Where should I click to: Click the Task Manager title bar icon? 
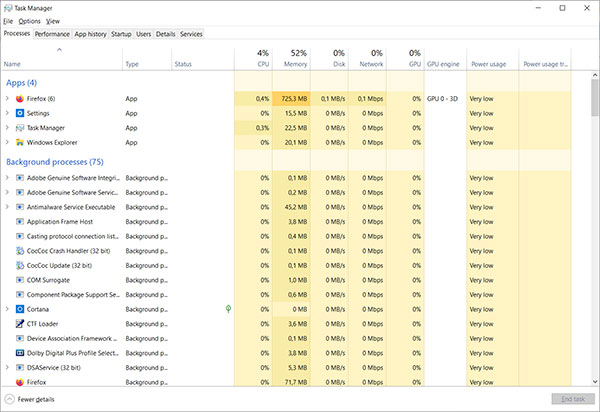coord(8,8)
